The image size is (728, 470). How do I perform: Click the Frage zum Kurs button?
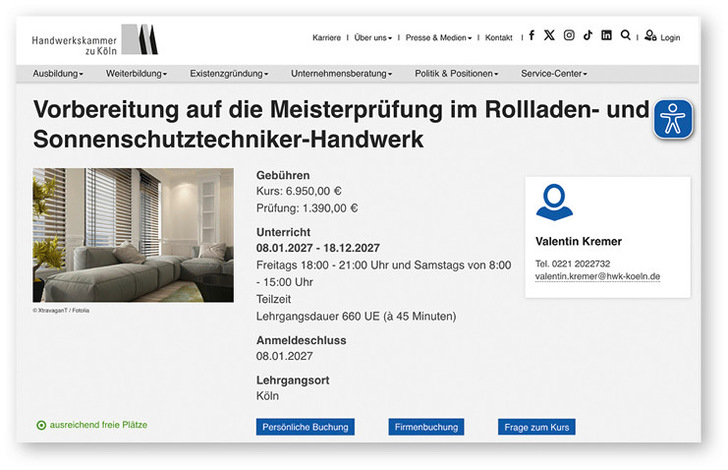[x=537, y=427]
